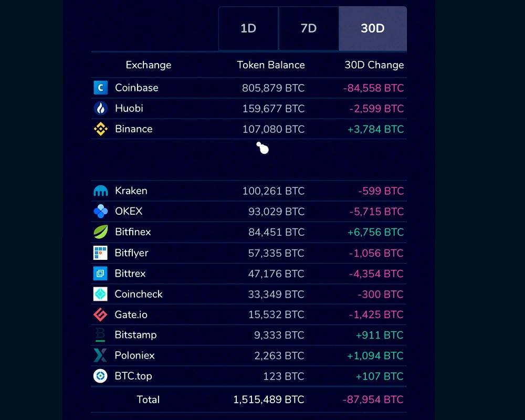
Task: Click the Coinbase exchange logo icon
Action: [x=100, y=88]
